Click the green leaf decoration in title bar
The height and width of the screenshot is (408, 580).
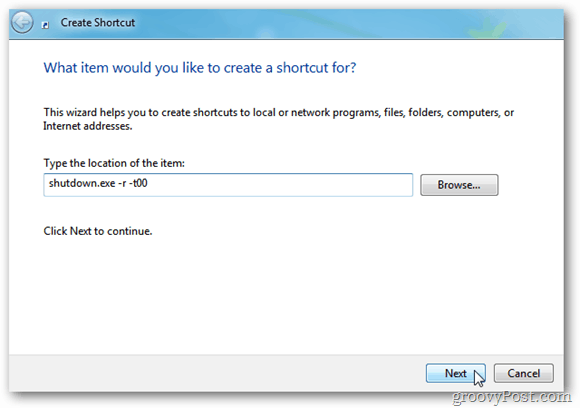point(485,29)
